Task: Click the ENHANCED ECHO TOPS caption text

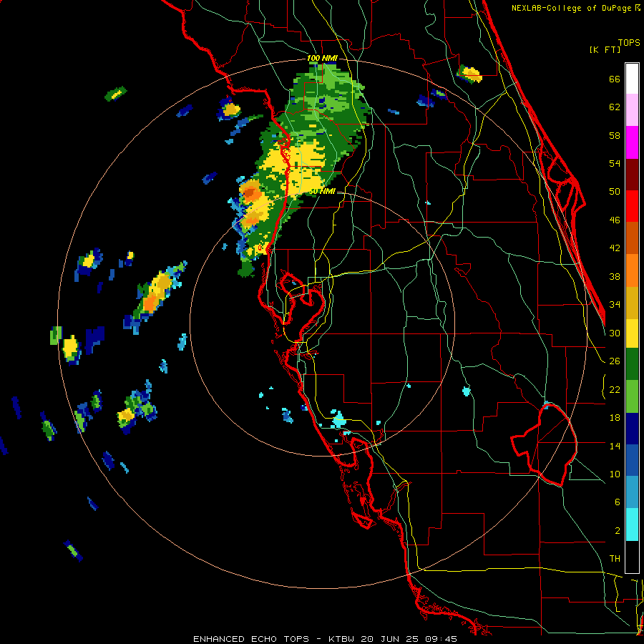Action: click(251, 639)
